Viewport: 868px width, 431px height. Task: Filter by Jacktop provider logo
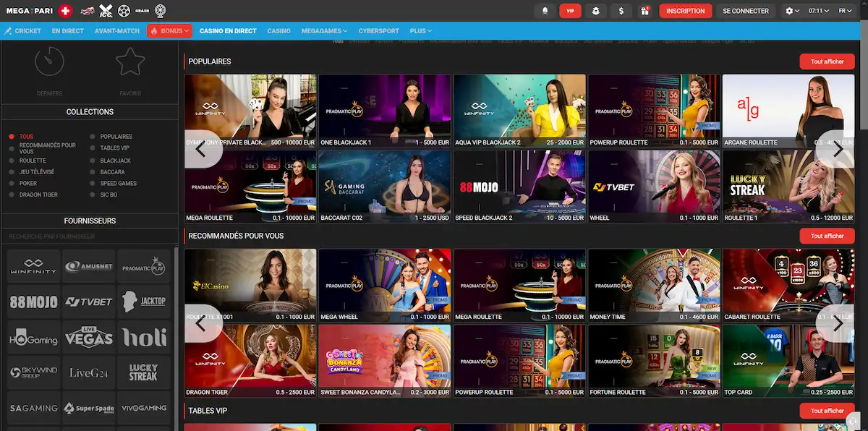tap(144, 302)
